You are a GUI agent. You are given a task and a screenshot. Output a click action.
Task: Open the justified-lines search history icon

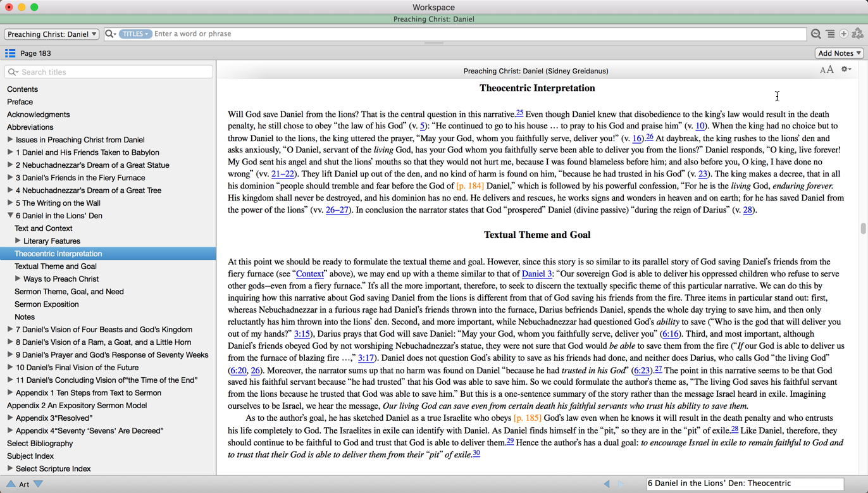[830, 34]
